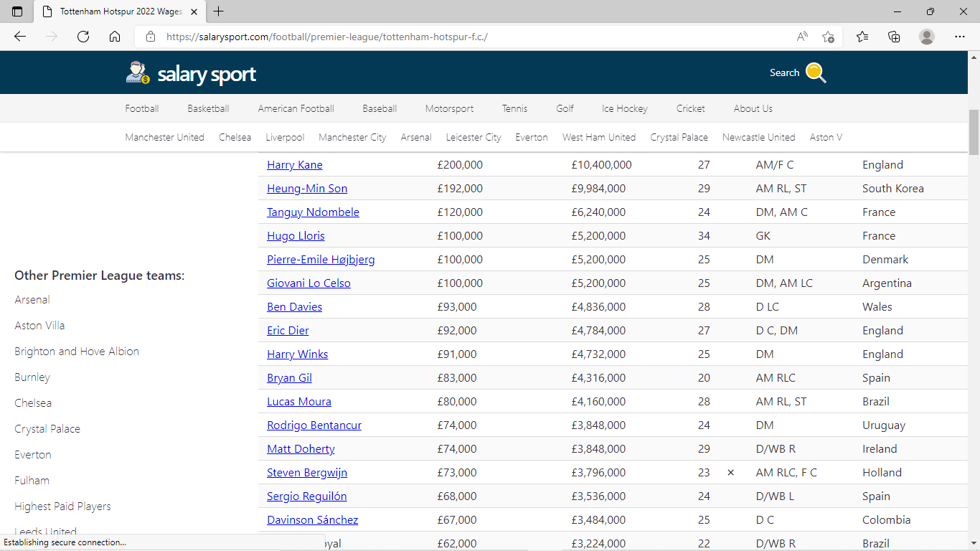Open the browser Settings and more menu
980x551 pixels.
(960, 37)
